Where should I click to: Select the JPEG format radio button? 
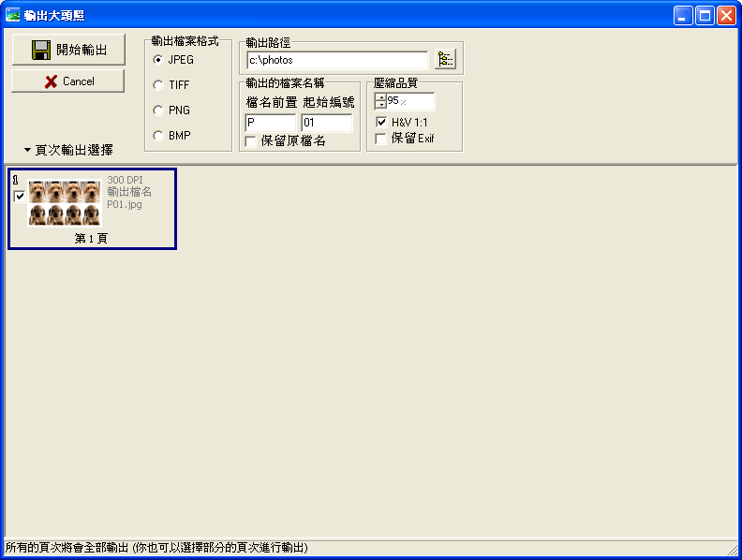(158, 60)
